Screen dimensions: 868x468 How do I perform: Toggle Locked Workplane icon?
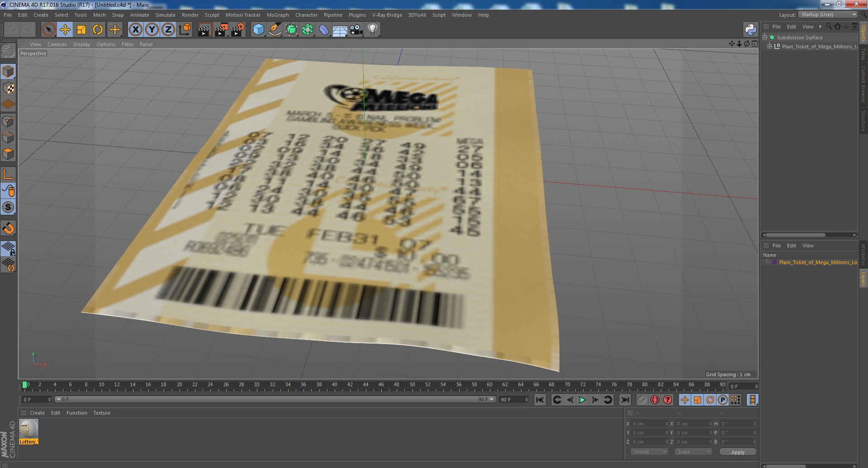8,248
